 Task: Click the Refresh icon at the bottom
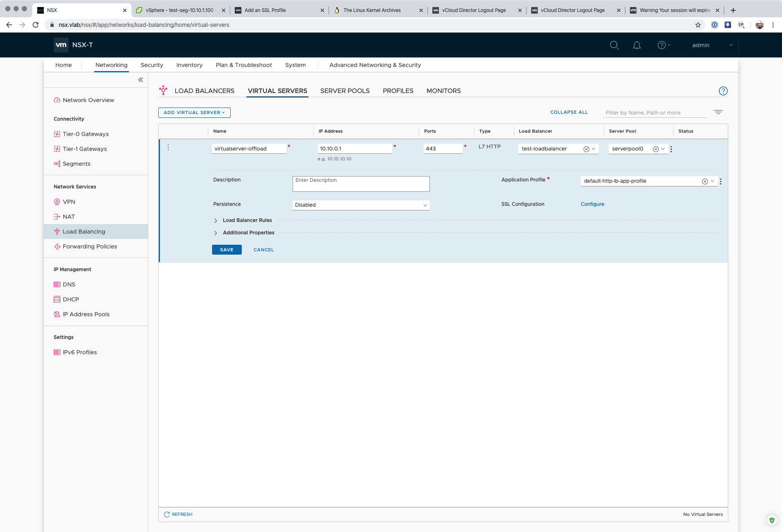click(167, 514)
